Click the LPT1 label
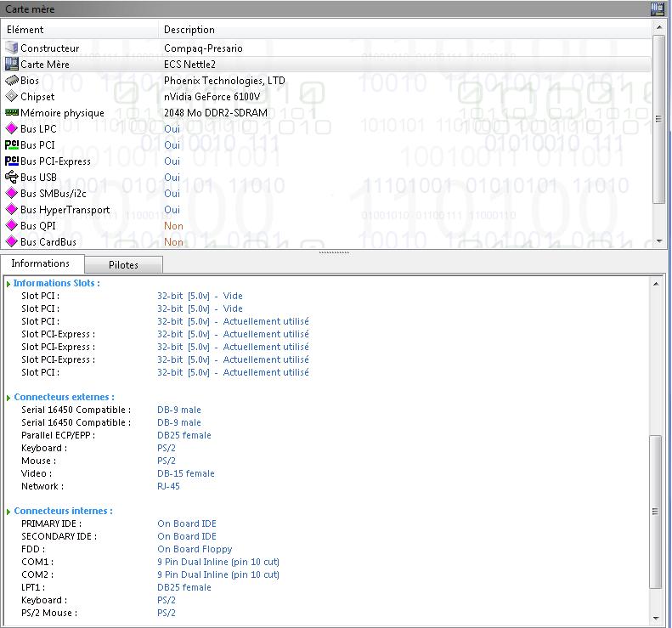 click(x=33, y=588)
